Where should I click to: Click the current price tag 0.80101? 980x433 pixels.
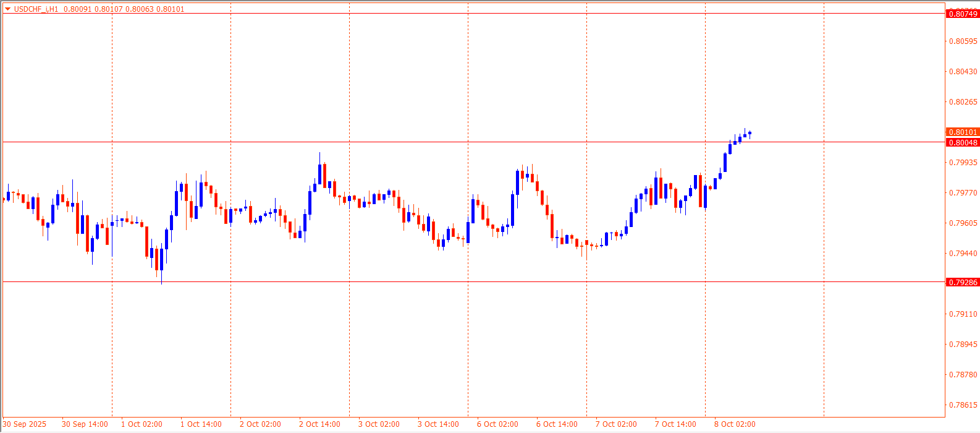(963, 132)
